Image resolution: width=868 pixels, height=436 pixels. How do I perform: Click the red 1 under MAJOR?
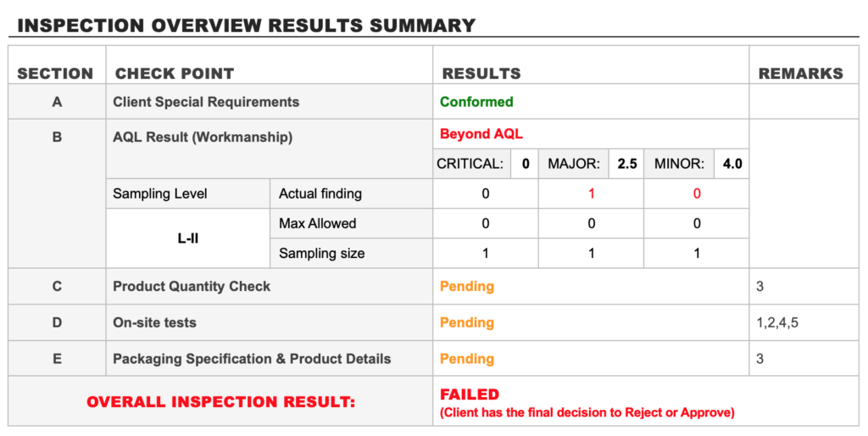click(591, 193)
